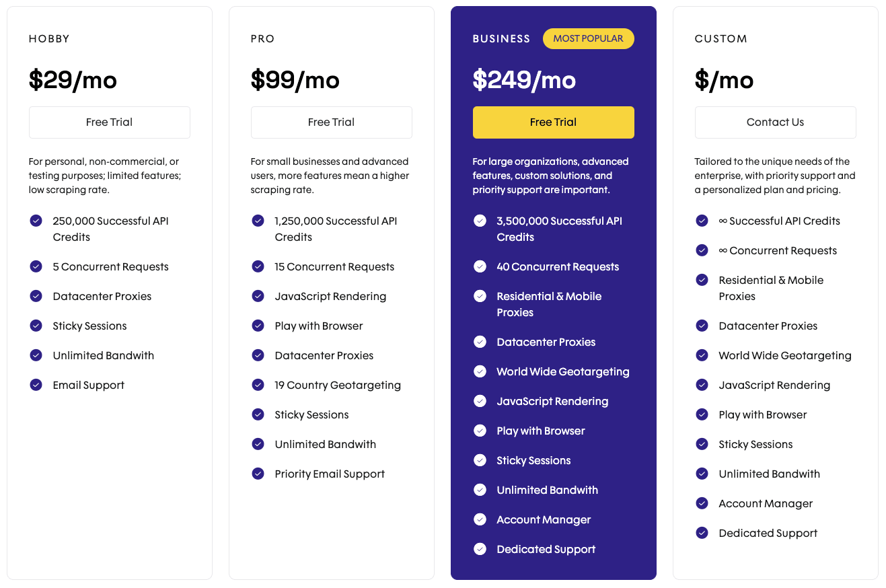
Task: Click check icon next to infinite Concurrent Requests
Action: click(x=702, y=250)
